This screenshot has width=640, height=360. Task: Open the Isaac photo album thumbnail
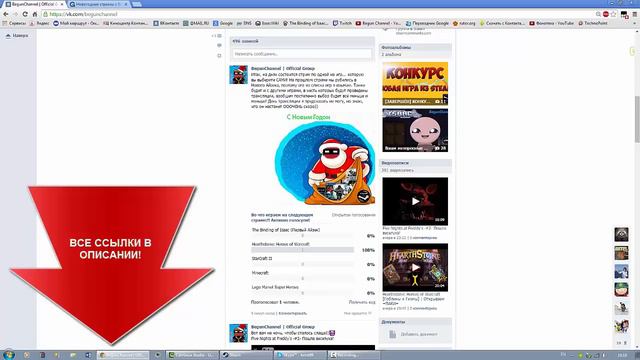click(415, 130)
